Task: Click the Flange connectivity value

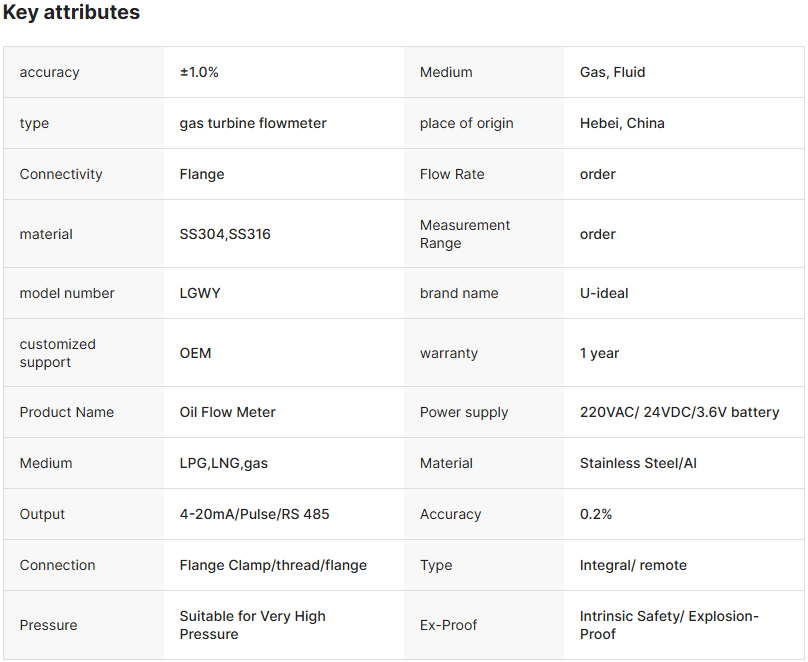Action: coord(202,174)
